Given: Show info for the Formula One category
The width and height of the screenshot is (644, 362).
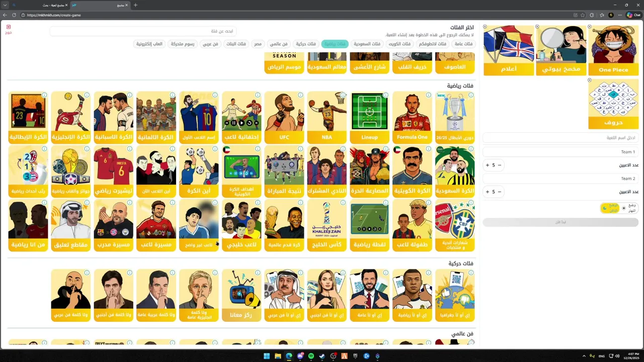Looking at the screenshot, I should tap(428, 95).
